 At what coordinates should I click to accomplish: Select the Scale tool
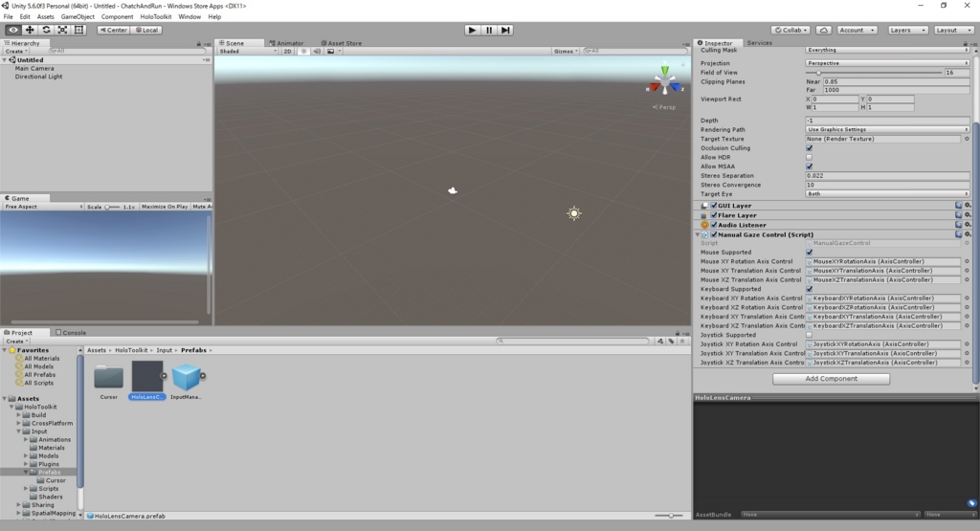click(62, 30)
